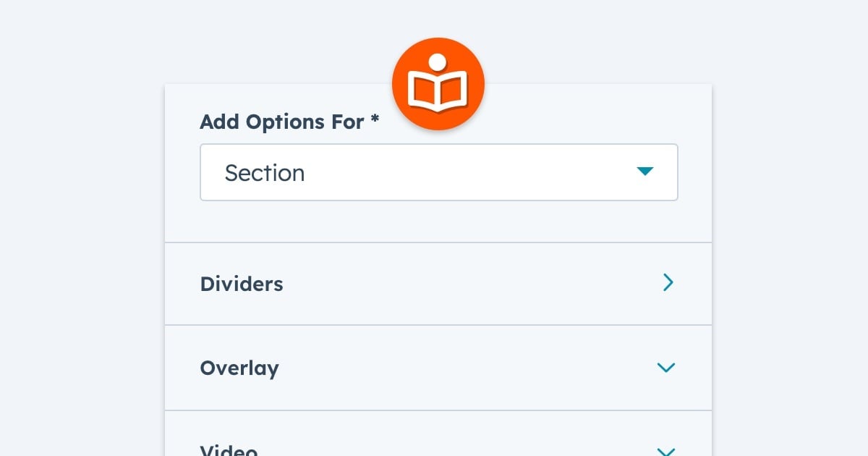
Task: Click the Video section label
Action: (x=228, y=449)
